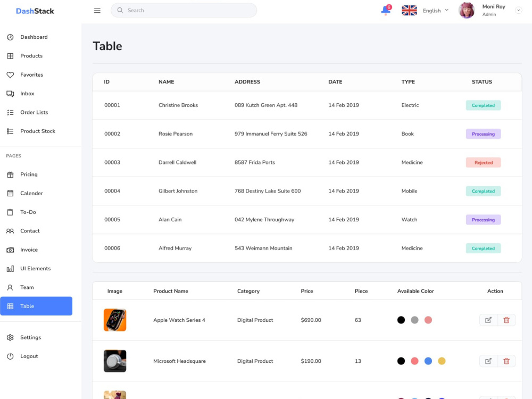Click the Order Lists icon
Screen dimensions: 532x399
pos(10,112)
